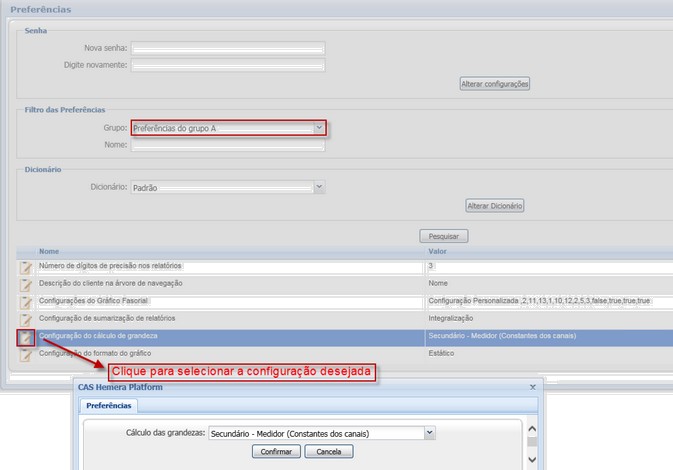Click edit icon for report precision digits row
This screenshot has width=673, height=470.
pos(25,268)
